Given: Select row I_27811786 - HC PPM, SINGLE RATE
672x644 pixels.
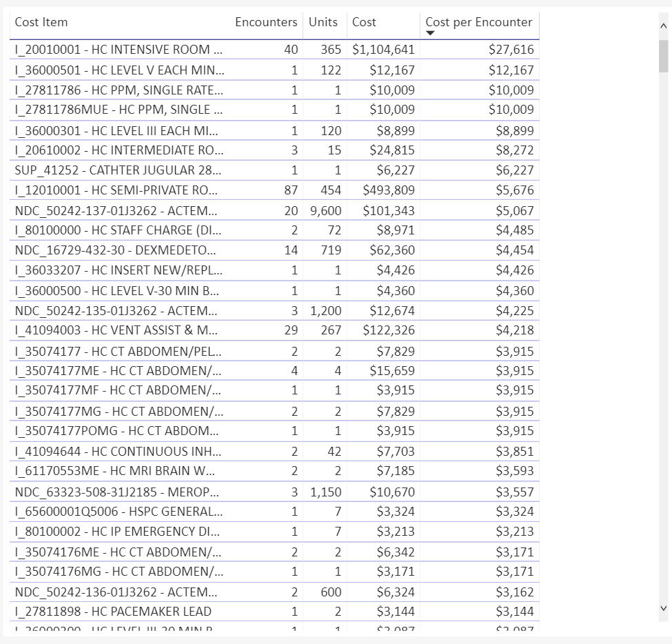Looking at the screenshot, I should [274, 90].
